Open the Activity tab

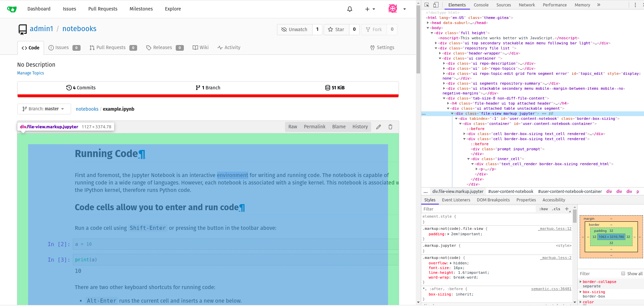click(x=229, y=48)
